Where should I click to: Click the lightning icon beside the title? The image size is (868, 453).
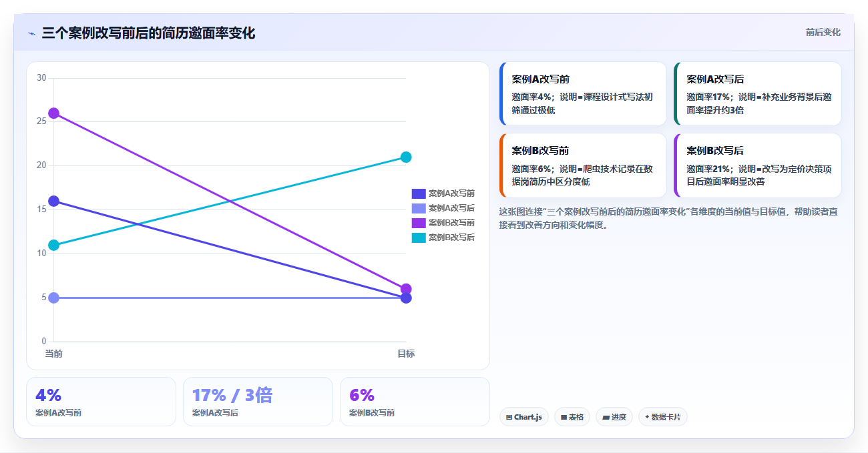click(31, 33)
